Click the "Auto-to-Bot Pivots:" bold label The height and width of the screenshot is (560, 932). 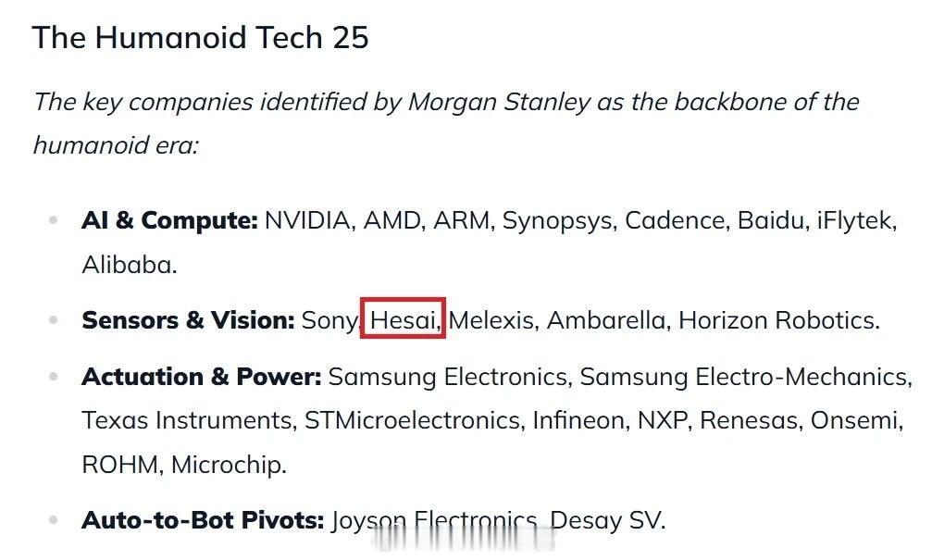click(203, 520)
